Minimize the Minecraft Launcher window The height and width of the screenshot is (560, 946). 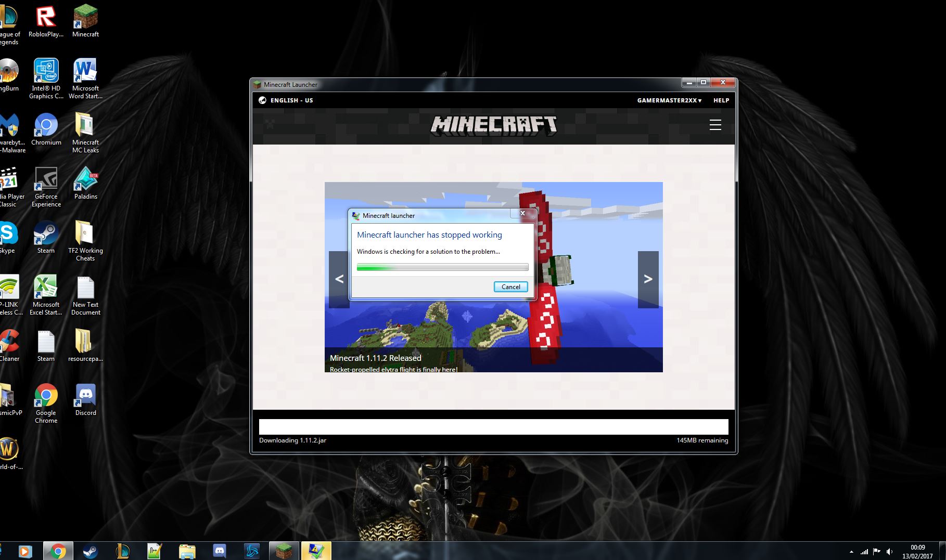689,83
